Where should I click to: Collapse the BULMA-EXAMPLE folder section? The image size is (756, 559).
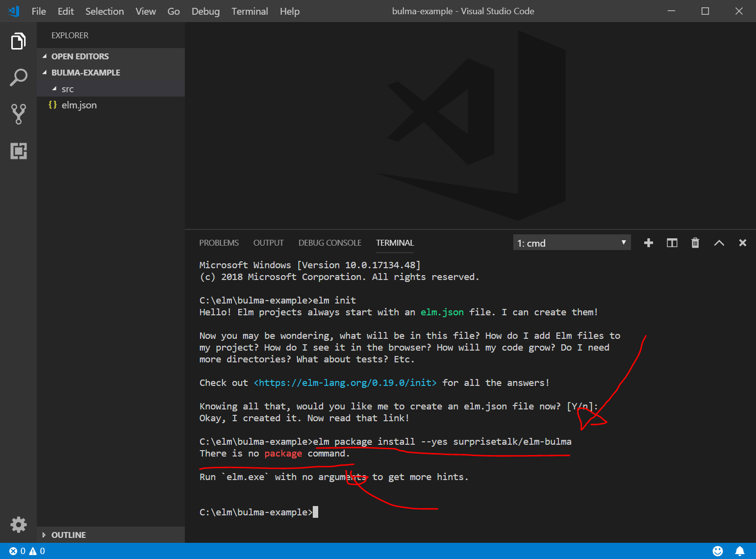pos(111,73)
